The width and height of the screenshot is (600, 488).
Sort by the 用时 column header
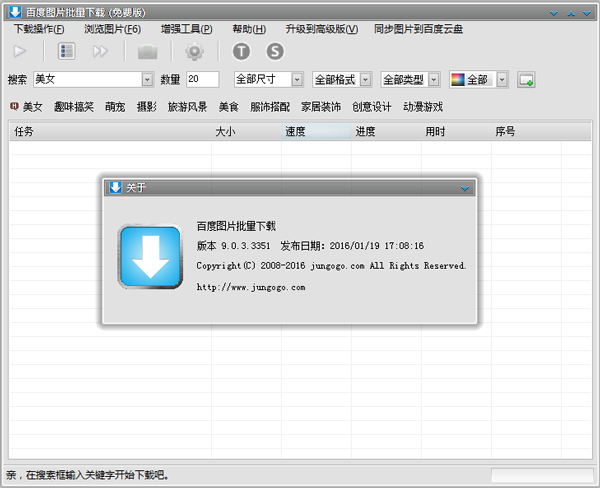(457, 132)
